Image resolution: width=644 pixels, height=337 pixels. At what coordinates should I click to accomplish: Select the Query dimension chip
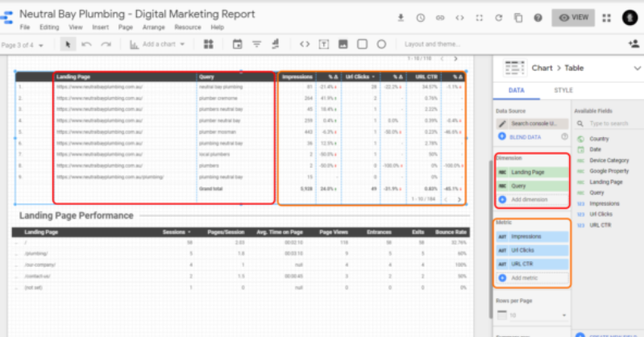coord(532,185)
